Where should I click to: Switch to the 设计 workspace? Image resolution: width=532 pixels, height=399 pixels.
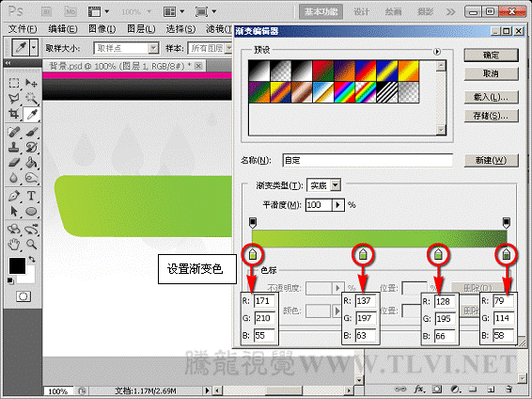coord(361,12)
